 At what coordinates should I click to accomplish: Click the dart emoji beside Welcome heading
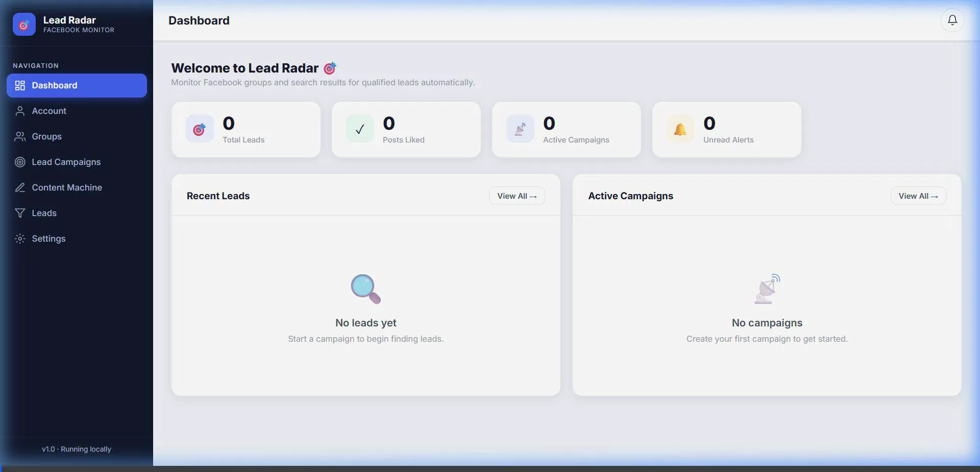click(x=330, y=68)
